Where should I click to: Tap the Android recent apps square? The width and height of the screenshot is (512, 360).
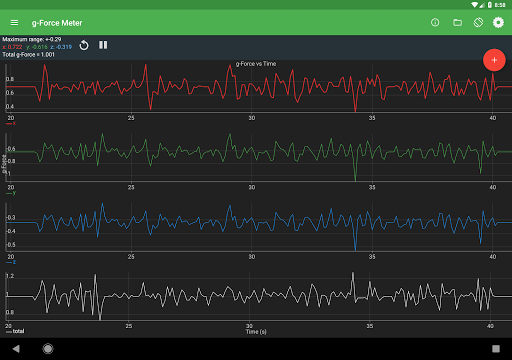click(x=496, y=349)
